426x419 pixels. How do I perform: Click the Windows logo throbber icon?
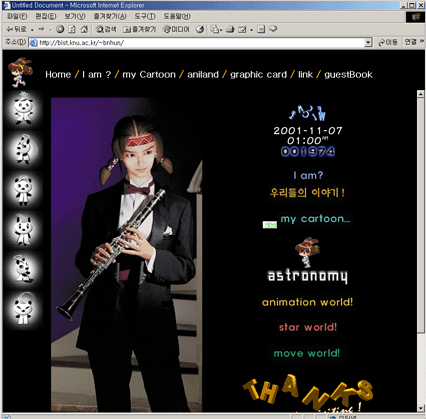(x=415, y=17)
